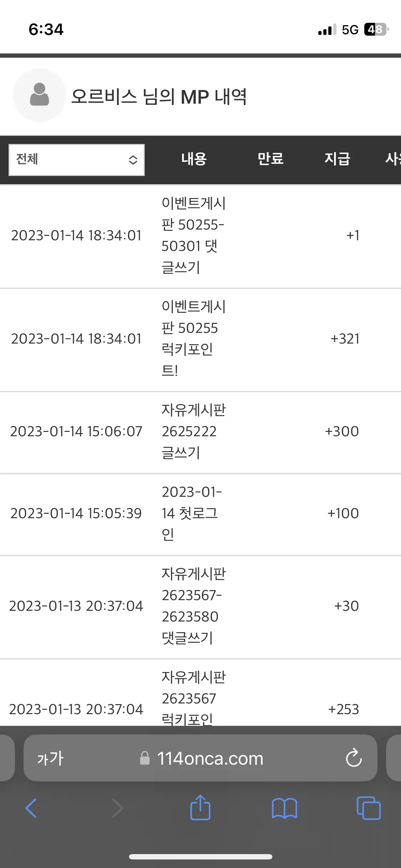Open the Safari share sheet icon

click(200, 807)
